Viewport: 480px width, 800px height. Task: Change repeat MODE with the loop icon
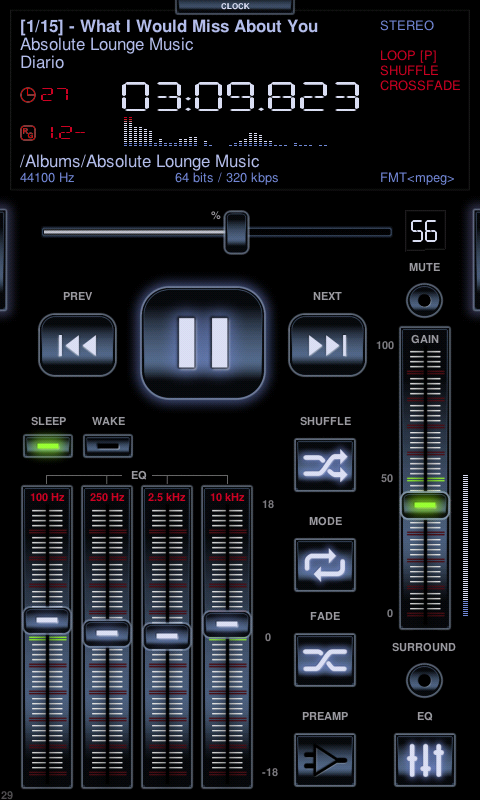coord(325,565)
